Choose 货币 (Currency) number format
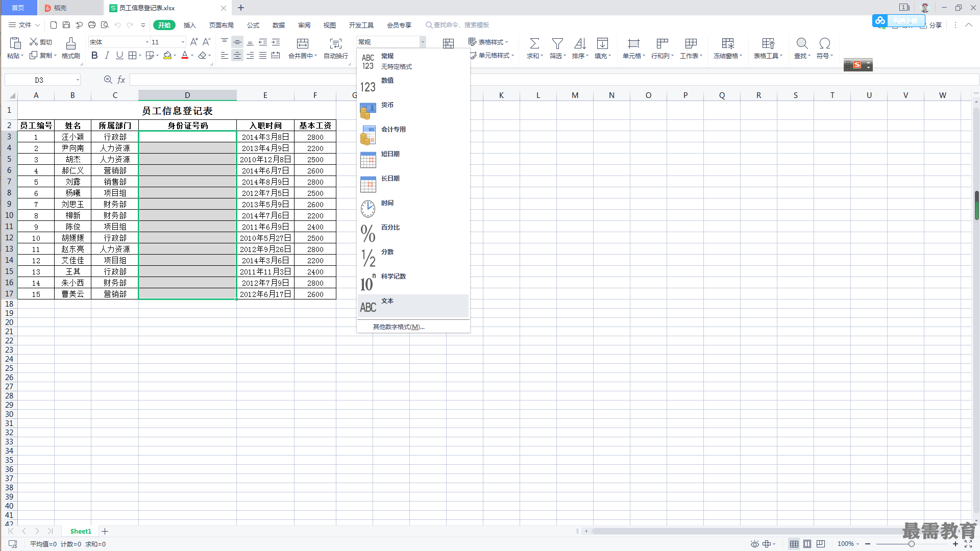This screenshot has width=980, height=551. pyautogui.click(x=413, y=110)
